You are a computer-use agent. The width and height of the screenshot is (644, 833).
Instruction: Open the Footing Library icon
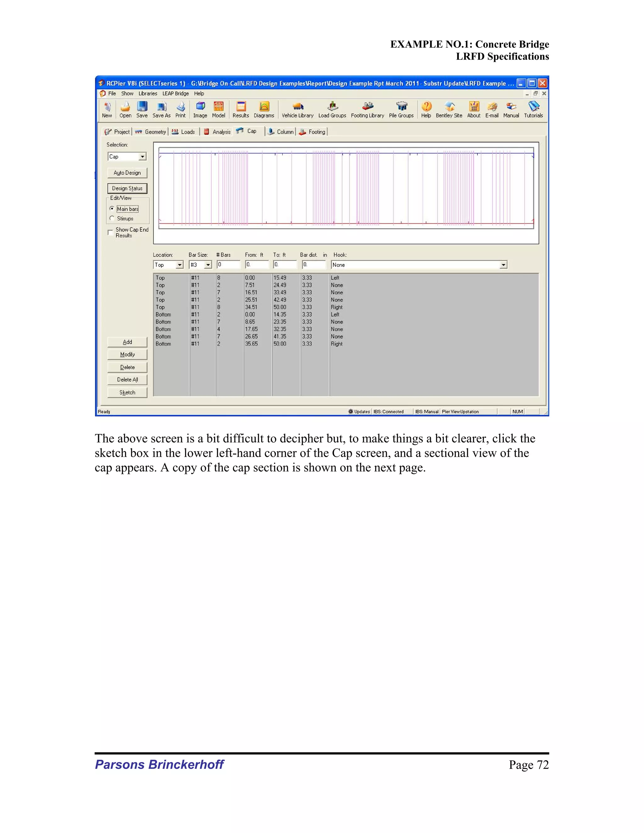[x=367, y=110]
